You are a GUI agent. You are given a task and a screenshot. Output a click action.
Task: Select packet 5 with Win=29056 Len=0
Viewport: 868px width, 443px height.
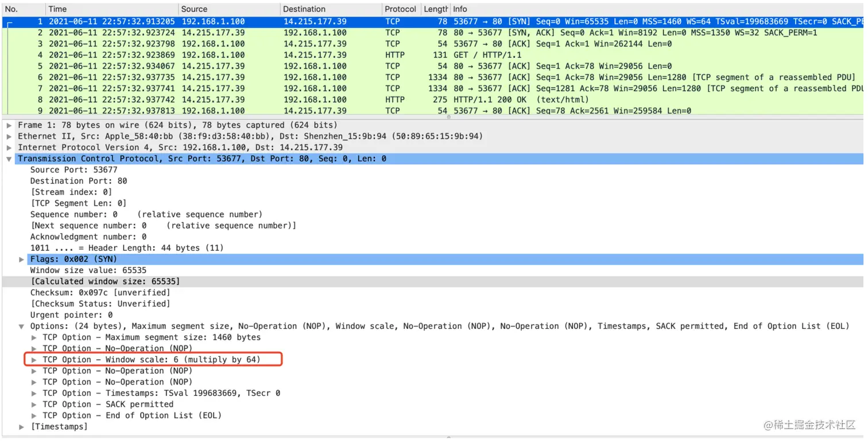tap(433, 66)
